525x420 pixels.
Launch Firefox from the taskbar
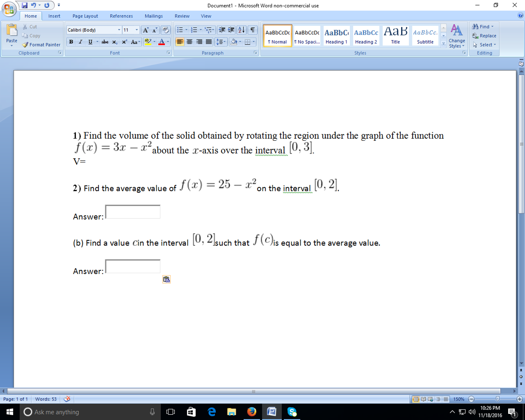point(251,412)
